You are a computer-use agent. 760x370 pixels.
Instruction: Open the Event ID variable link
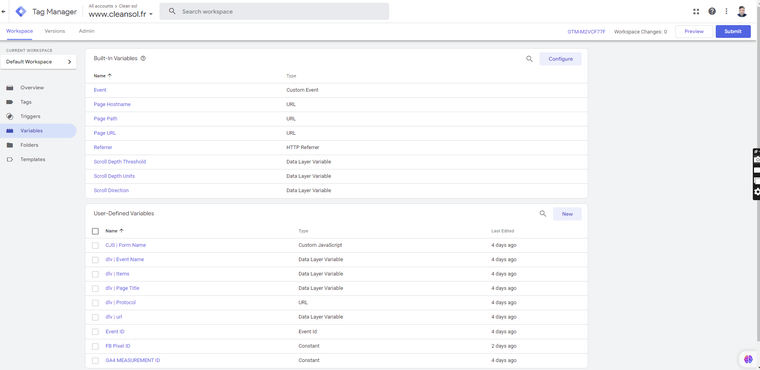click(x=115, y=331)
